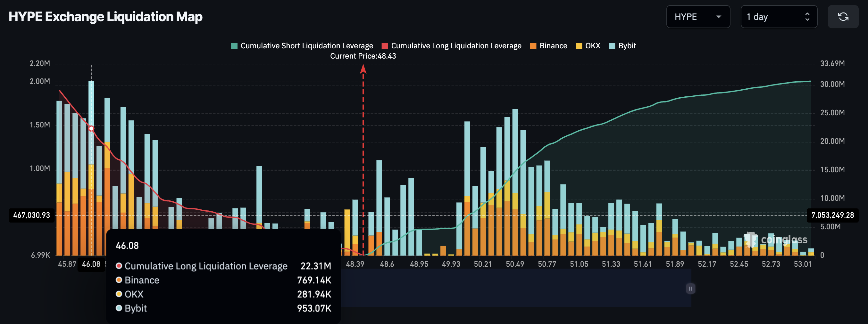868x324 pixels.
Task: Click the red current price arrow marker
Action: coord(363,69)
